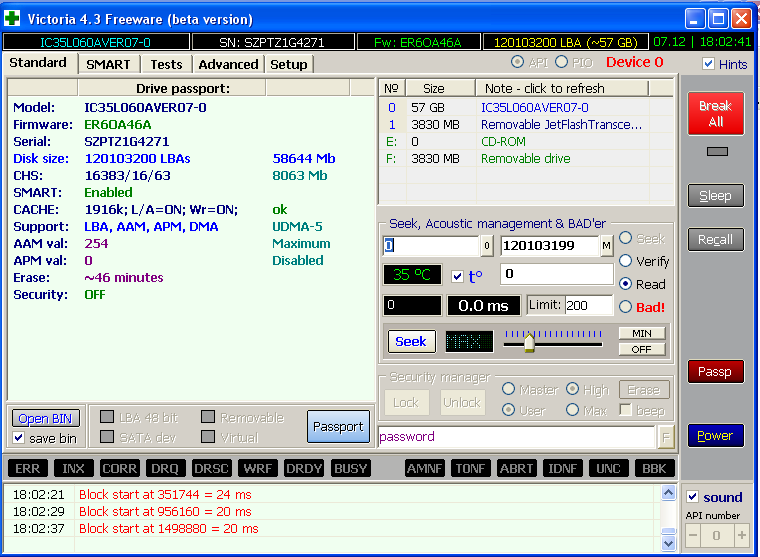This screenshot has height=557, width=760.
Task: Click log entry Block start at 351744
Action: (165, 494)
